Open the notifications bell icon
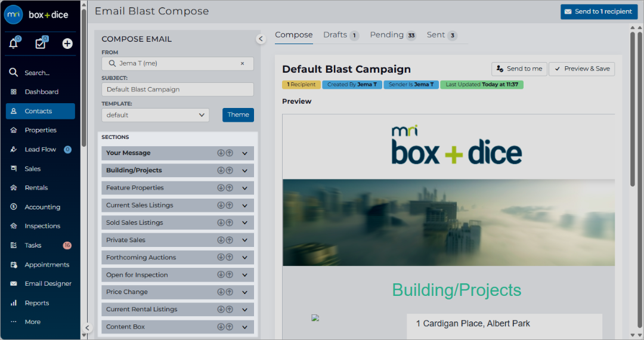644x340 pixels. [14, 43]
